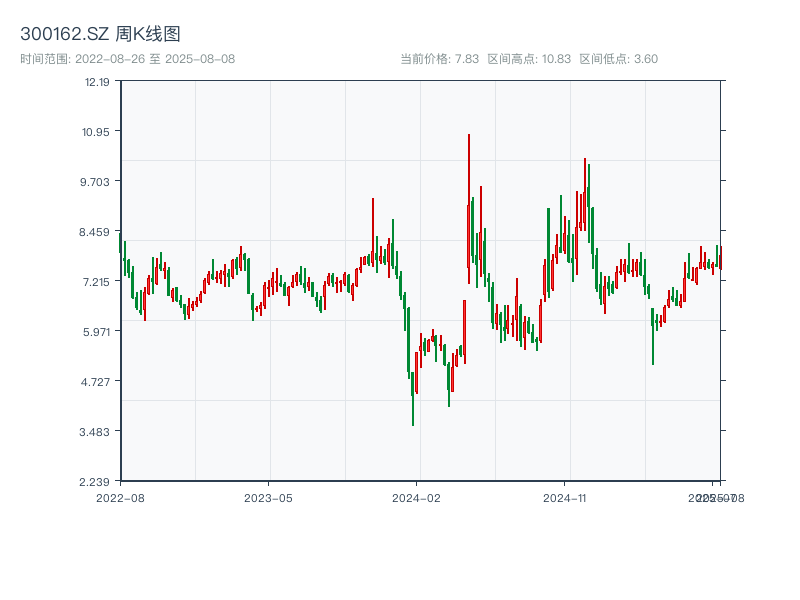Click the chart title 300162.SZ 周K线图
Image resolution: width=800 pixels, height=600 pixels.
100,34
